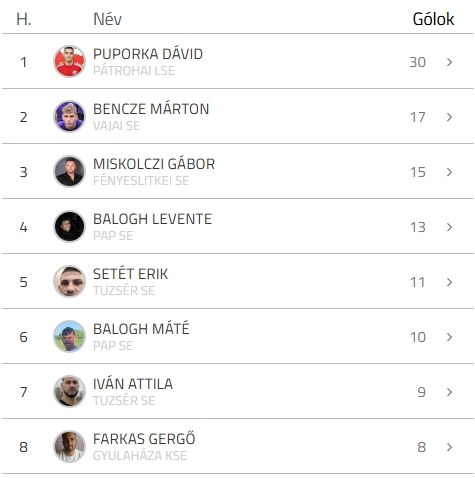Click the H. rank column header
This screenshot has height=478, width=475.
point(24,19)
